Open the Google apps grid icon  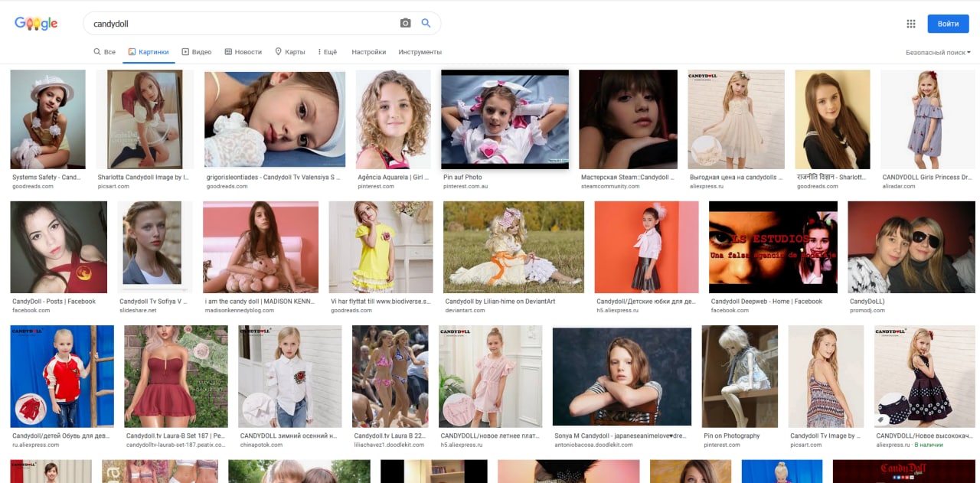click(x=911, y=24)
